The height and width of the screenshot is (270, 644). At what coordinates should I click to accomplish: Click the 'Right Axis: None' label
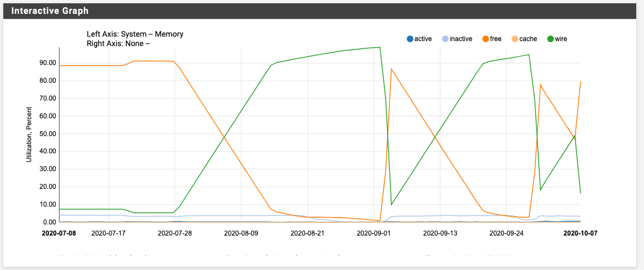(x=118, y=43)
